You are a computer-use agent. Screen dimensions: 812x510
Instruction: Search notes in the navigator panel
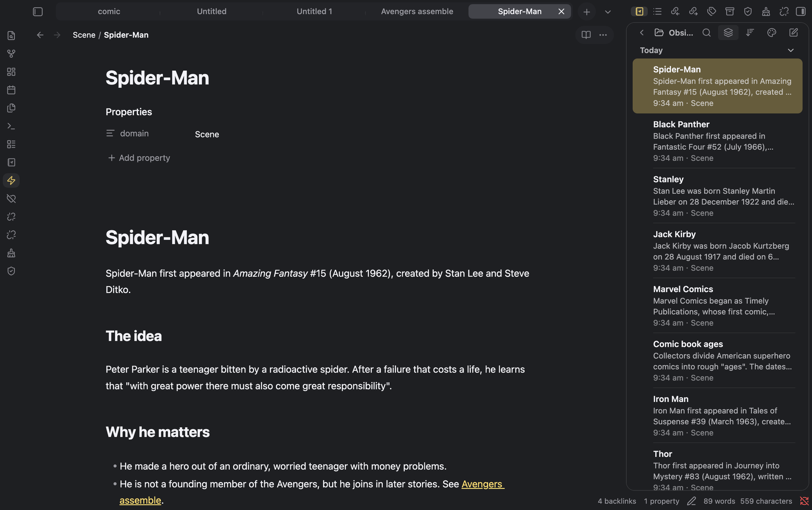pos(707,33)
